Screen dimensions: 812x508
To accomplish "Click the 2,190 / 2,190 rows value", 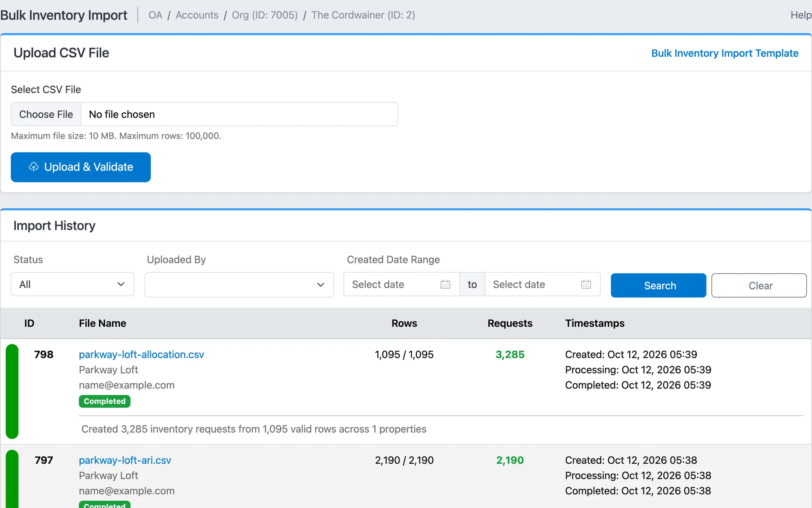I will (404, 460).
